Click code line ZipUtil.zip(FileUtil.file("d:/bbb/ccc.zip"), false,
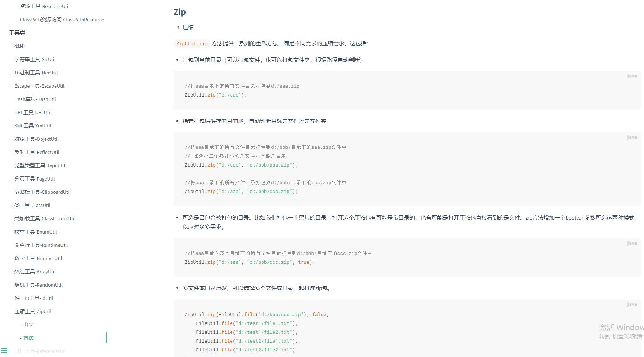Viewport: 644px width, 357px height. 257,315
